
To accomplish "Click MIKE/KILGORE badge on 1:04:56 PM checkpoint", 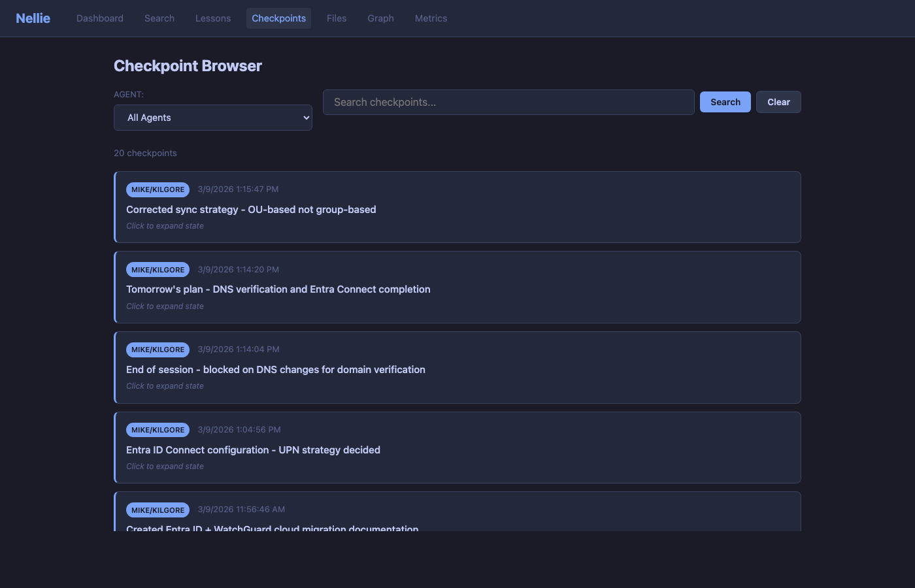I will click(158, 430).
